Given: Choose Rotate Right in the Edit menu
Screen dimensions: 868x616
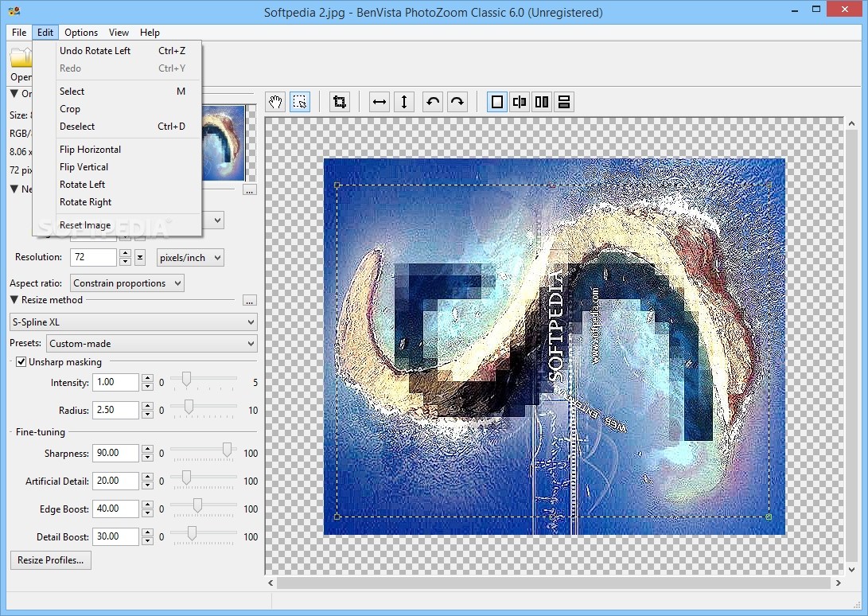Looking at the screenshot, I should point(118,202).
